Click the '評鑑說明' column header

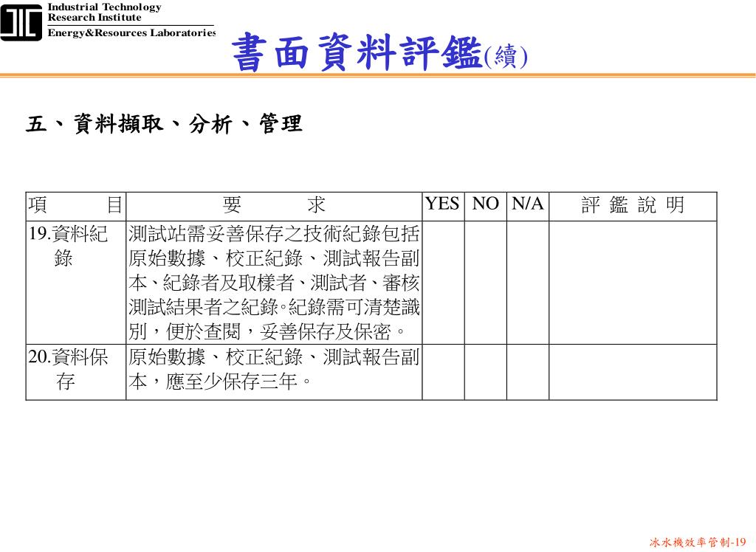[633, 207]
